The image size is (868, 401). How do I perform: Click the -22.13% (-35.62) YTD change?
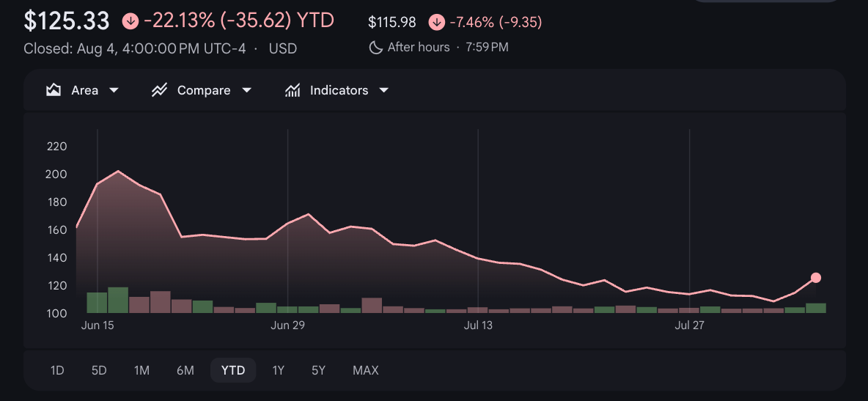coord(239,21)
